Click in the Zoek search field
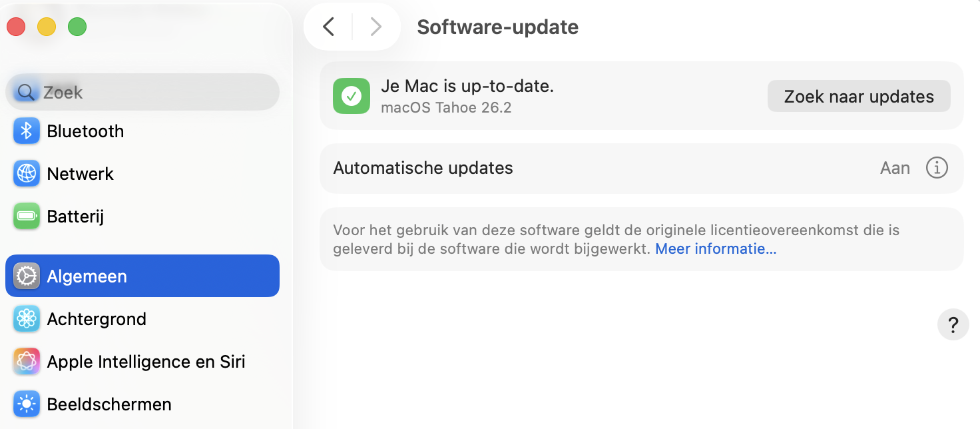 point(142,91)
